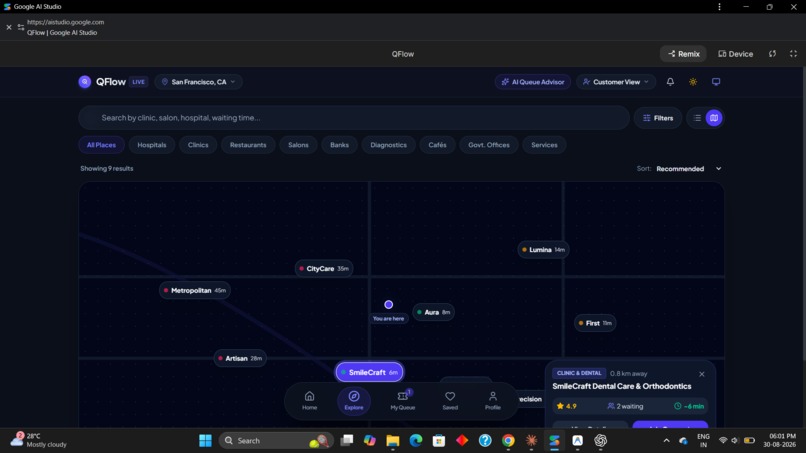Screen dimensions: 806x453
Task: Open the weather widget showing 28°C
Action: click(39, 440)
